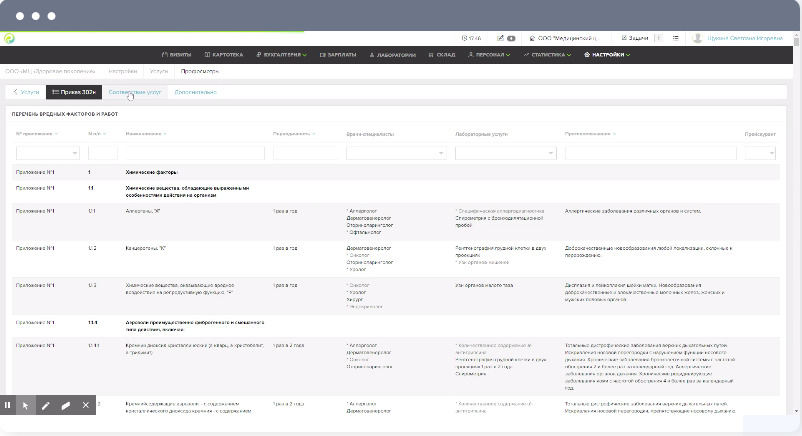The height and width of the screenshot is (436, 802).
Task: Pause the recording in bottom toolbar
Action: pyautogui.click(x=8, y=405)
